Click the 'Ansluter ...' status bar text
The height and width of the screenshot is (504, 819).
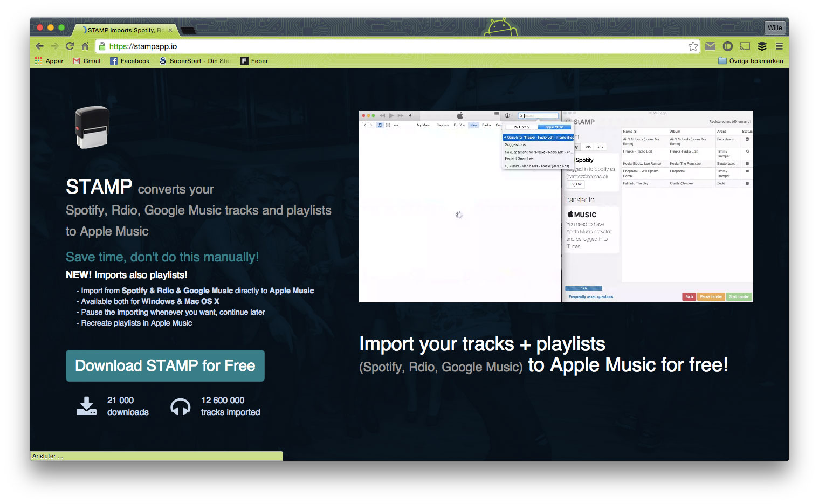pyautogui.click(x=47, y=456)
